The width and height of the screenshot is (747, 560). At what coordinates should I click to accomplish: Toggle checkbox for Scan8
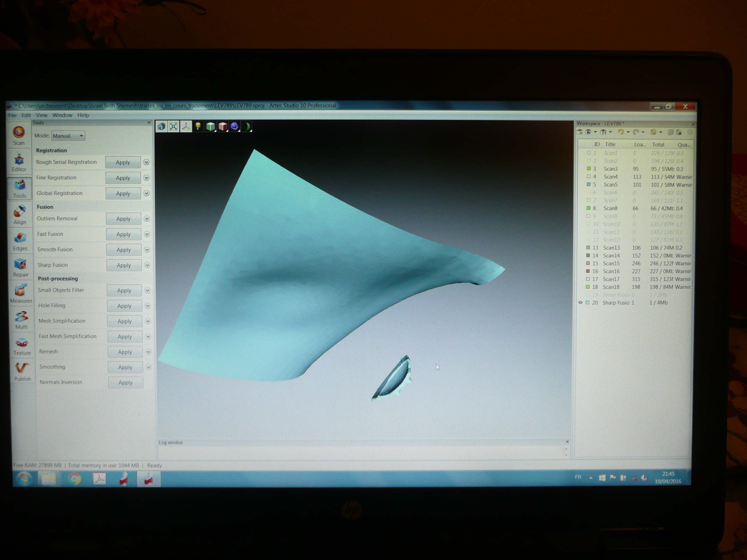coord(588,208)
